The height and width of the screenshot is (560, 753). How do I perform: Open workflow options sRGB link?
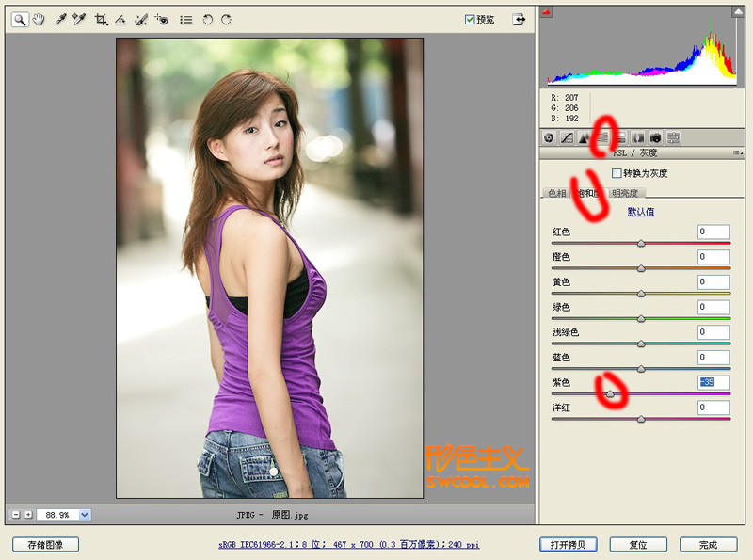pos(348,545)
